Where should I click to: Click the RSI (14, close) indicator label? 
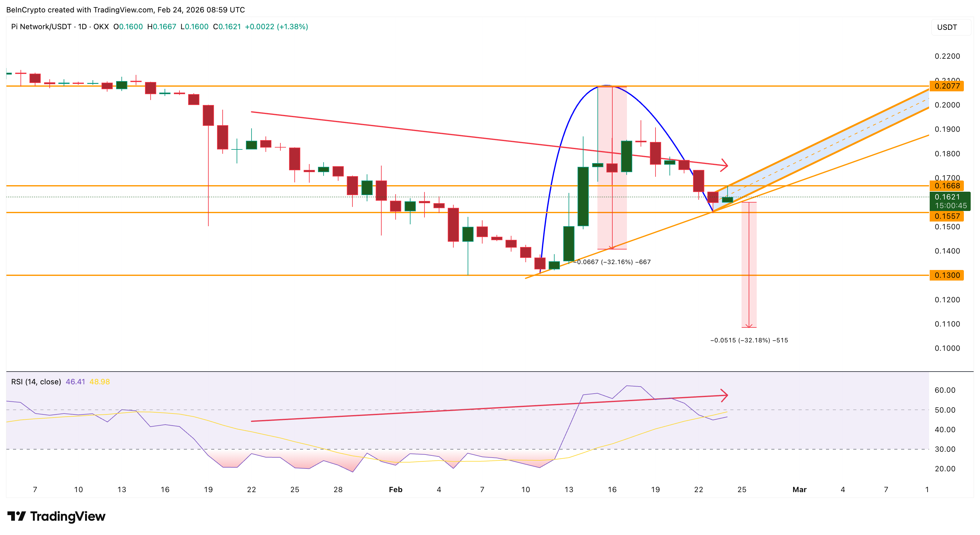(x=36, y=382)
